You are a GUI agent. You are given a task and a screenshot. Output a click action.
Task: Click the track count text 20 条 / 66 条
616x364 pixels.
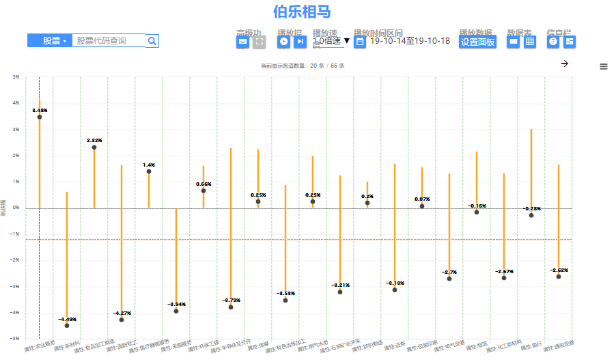[x=327, y=66]
